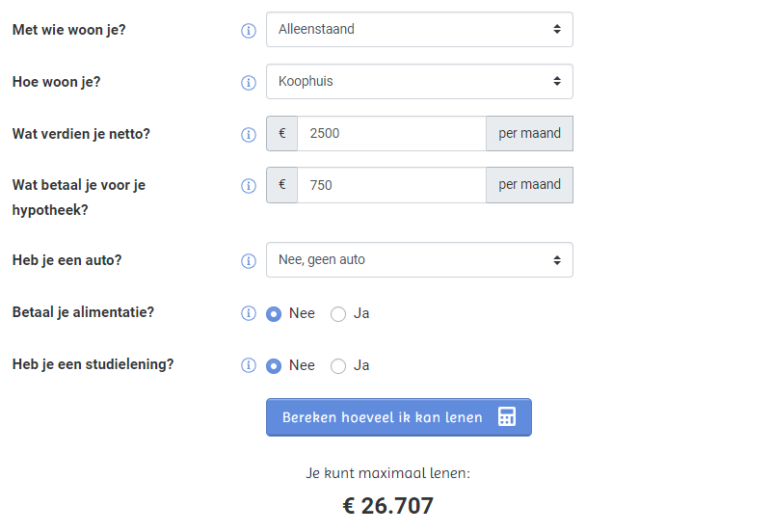Choose 'Ja' for studielening

[338, 366]
